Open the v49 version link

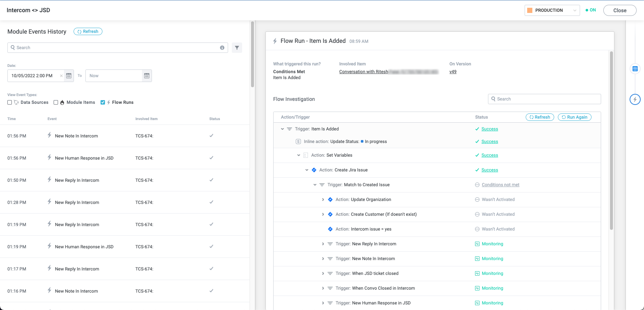pyautogui.click(x=453, y=72)
